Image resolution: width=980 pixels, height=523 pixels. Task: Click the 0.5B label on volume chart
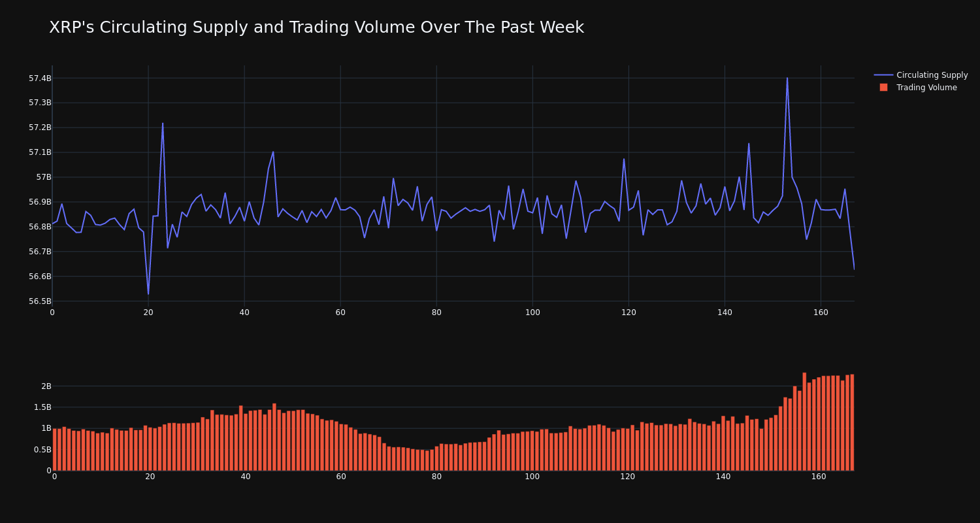(x=41, y=450)
